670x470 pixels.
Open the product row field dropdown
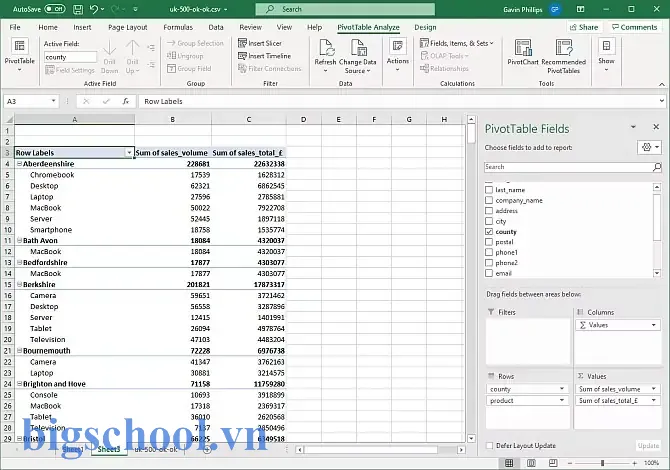tap(562, 400)
